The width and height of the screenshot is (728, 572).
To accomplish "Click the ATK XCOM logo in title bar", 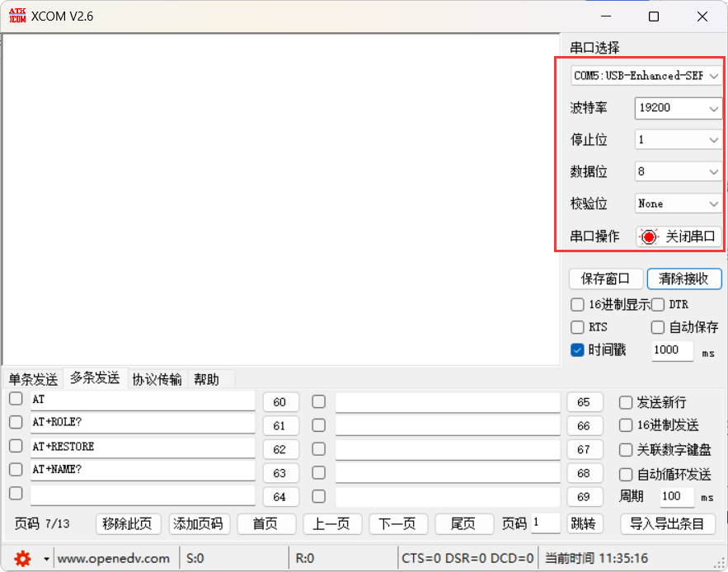I will [x=17, y=15].
